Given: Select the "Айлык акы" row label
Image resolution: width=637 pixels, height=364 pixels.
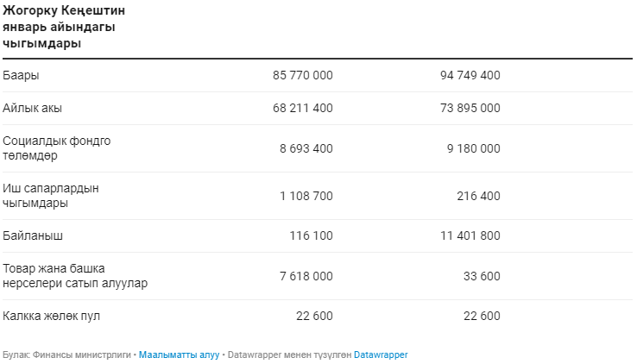Looking at the screenshot, I should pos(32,109).
